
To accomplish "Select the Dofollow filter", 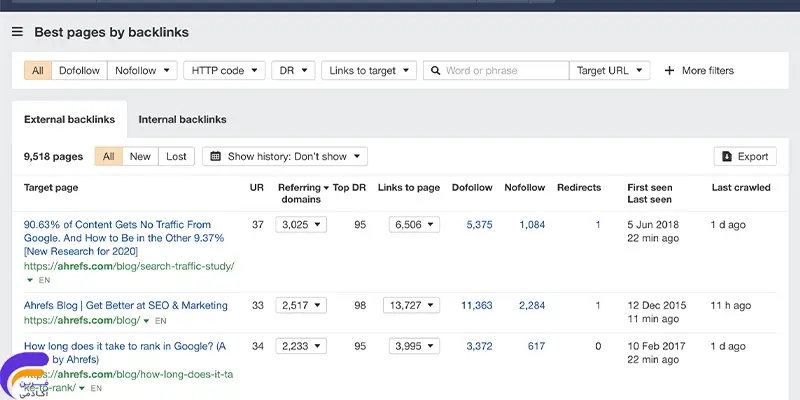I will 79,71.
